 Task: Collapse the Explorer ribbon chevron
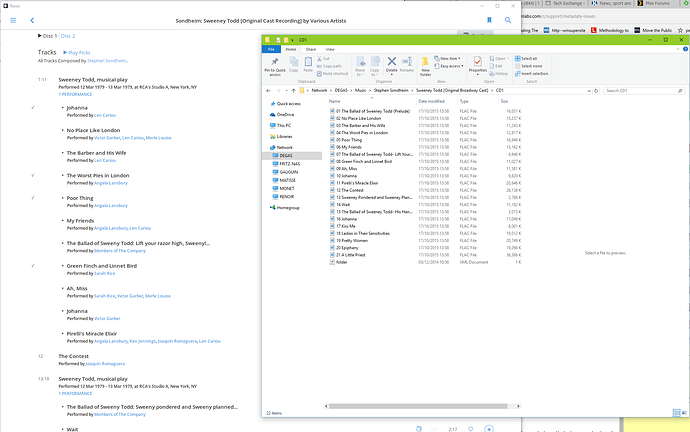[678, 49]
